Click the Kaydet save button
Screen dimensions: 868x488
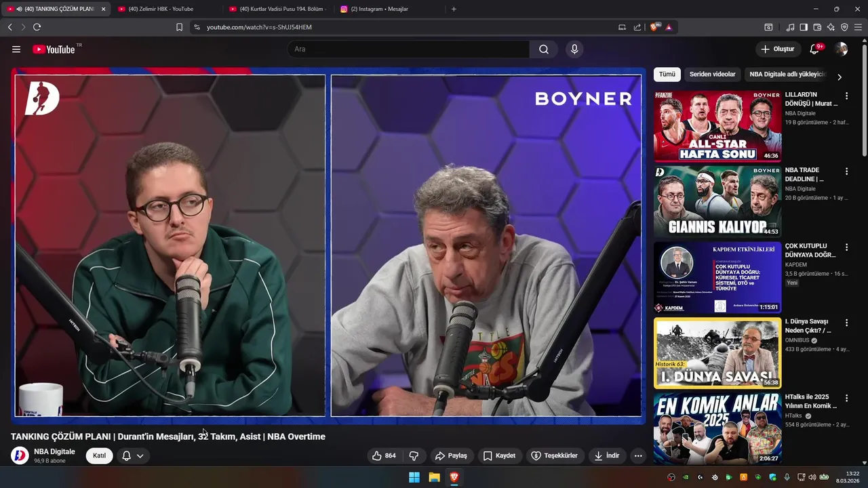(499, 455)
